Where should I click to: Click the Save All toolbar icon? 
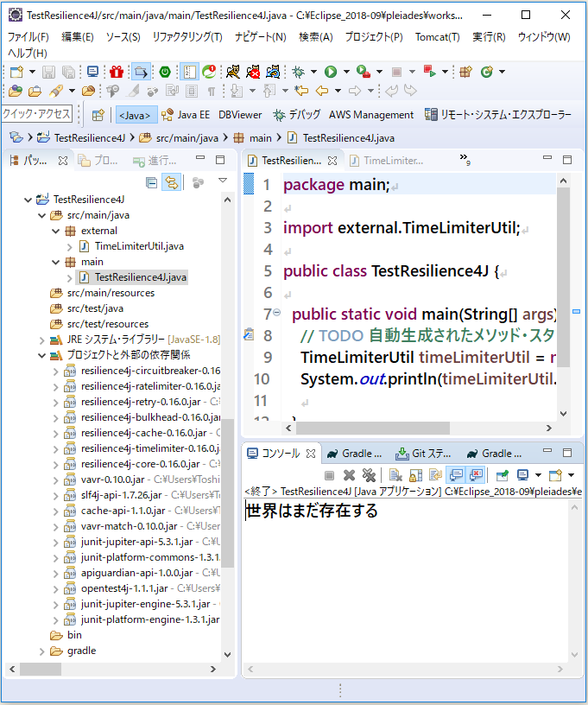[x=68, y=72]
